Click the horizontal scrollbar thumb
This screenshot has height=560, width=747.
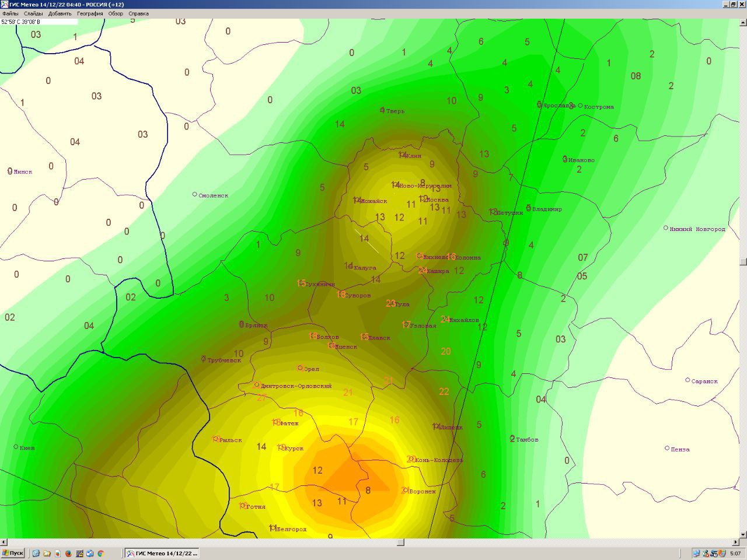coord(400,542)
